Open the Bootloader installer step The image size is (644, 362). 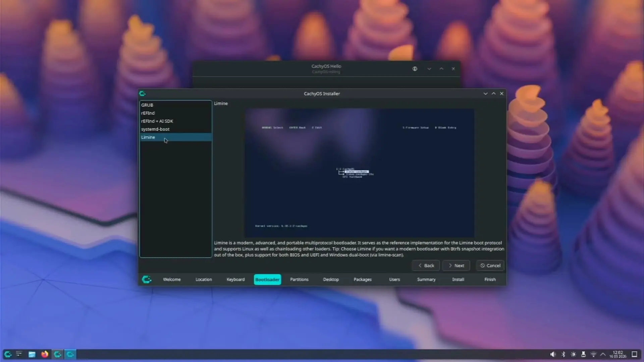pyautogui.click(x=267, y=280)
